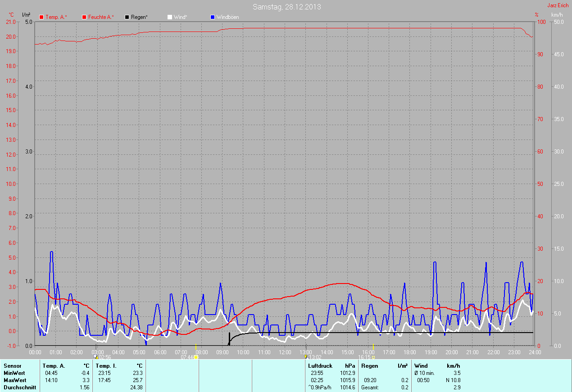The image size is (572, 392).
Task: Click the Sensor header in the data table
Action: 12,366
